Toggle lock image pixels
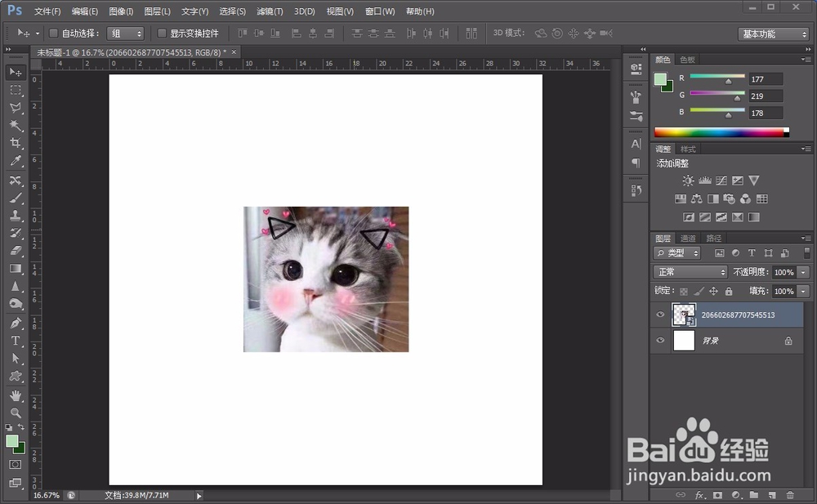This screenshot has width=817, height=504. (x=699, y=292)
